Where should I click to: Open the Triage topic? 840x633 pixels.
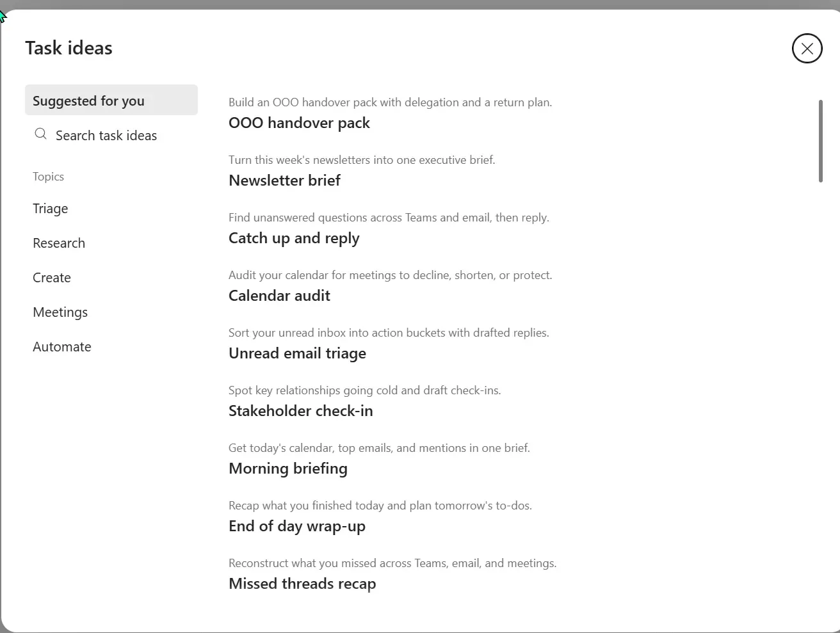click(50, 209)
